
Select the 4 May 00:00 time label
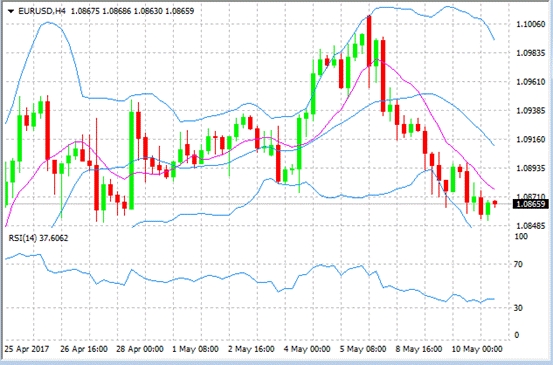point(307,349)
